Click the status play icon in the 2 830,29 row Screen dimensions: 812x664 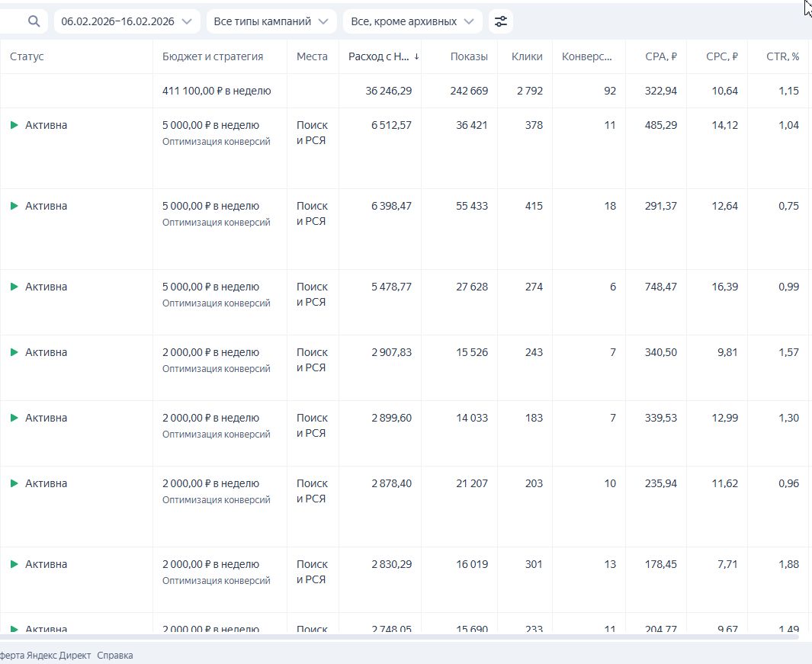coord(14,564)
